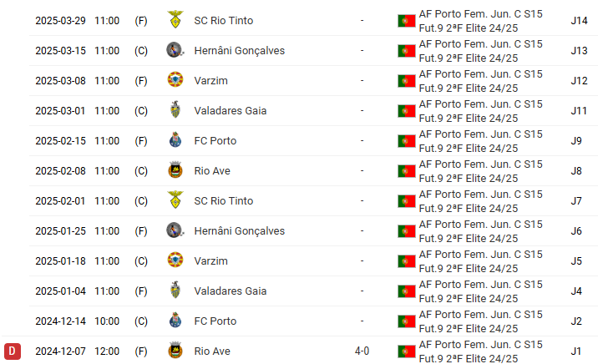598x364 pixels.
Task: Click Varzim club crest, 2025-03-08 match
Action: coord(175,80)
